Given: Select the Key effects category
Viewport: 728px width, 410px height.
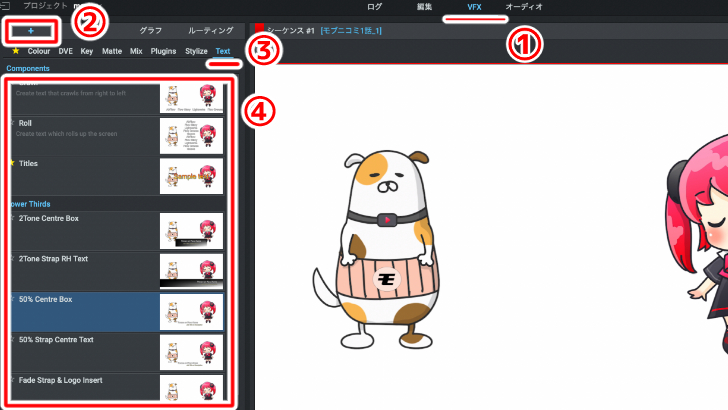Looking at the screenshot, I should [87, 51].
